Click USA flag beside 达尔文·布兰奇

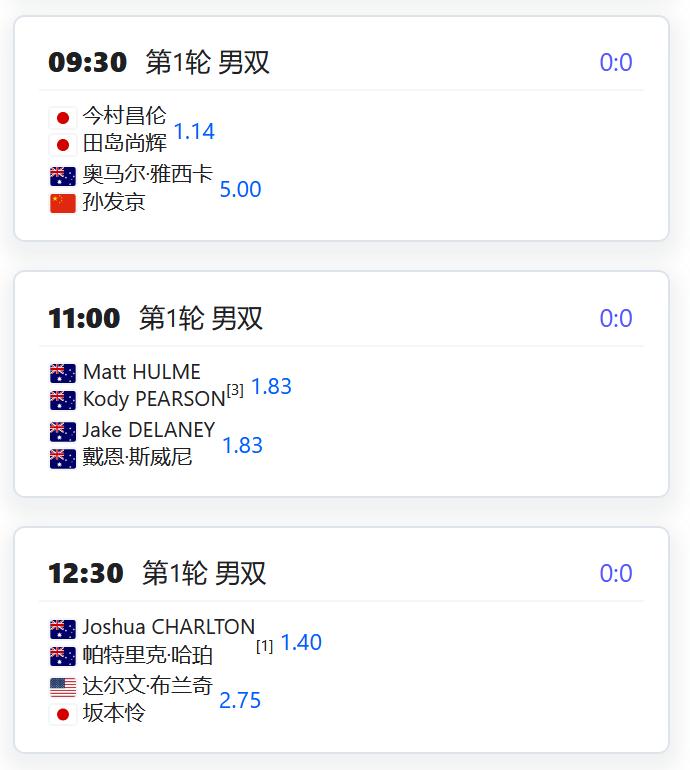(63, 688)
